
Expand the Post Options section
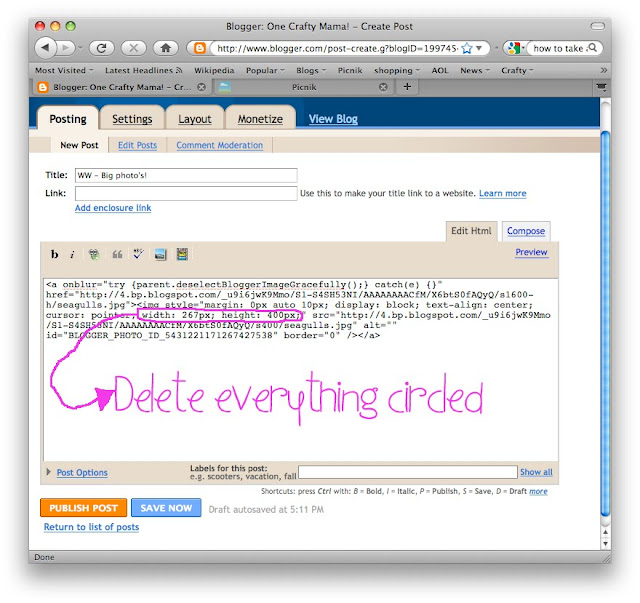(49, 472)
